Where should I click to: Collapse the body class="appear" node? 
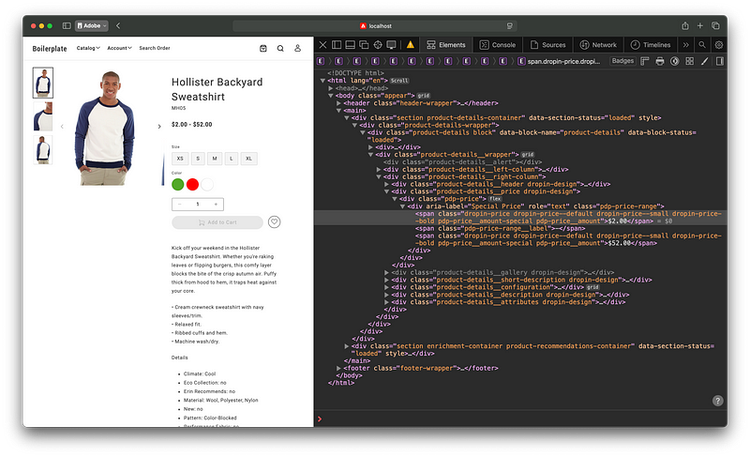pos(331,95)
